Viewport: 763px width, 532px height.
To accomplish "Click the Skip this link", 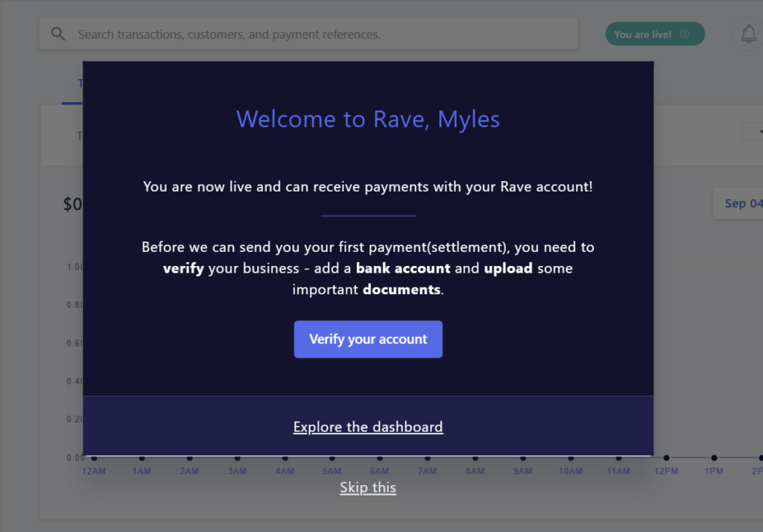I will click(368, 487).
